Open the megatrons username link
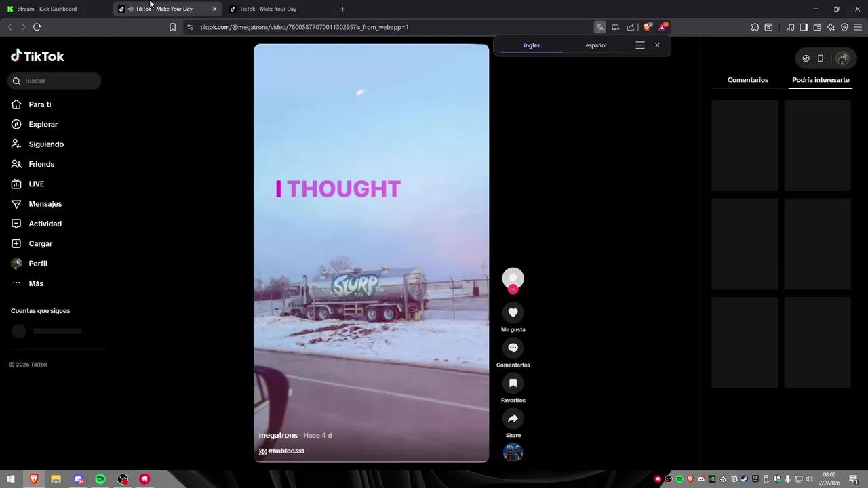 click(x=278, y=435)
